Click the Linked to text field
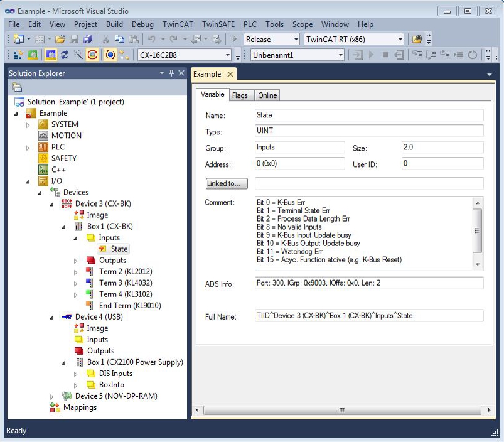 (369, 183)
